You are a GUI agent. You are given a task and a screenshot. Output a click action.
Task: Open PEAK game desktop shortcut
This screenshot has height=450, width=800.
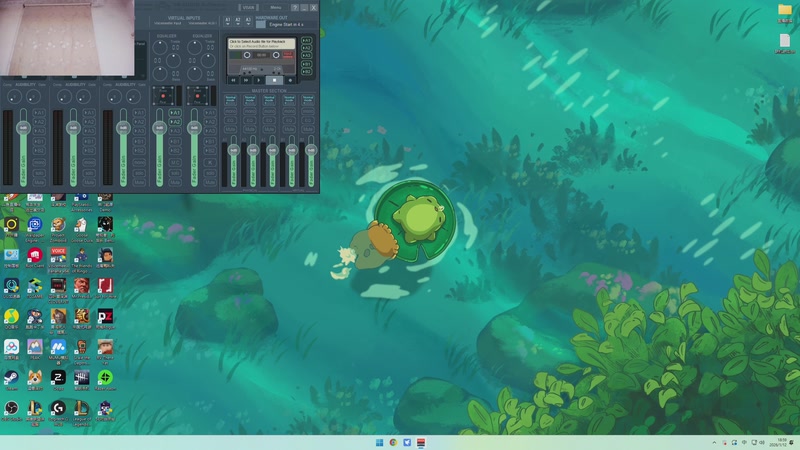click(x=35, y=349)
